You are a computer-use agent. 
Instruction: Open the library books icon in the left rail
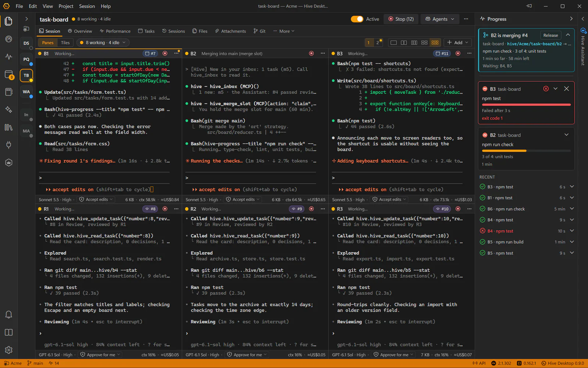(8, 127)
